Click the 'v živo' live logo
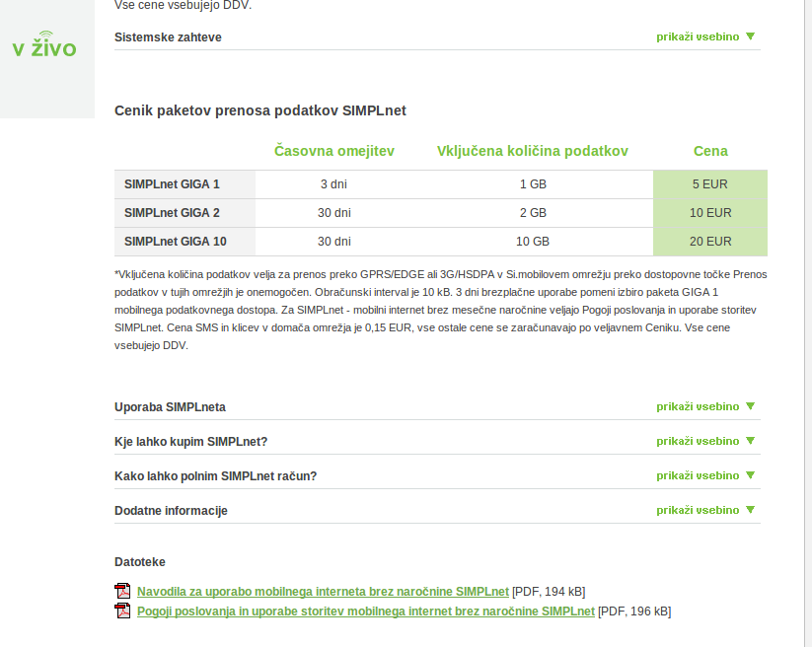 coord(44,45)
